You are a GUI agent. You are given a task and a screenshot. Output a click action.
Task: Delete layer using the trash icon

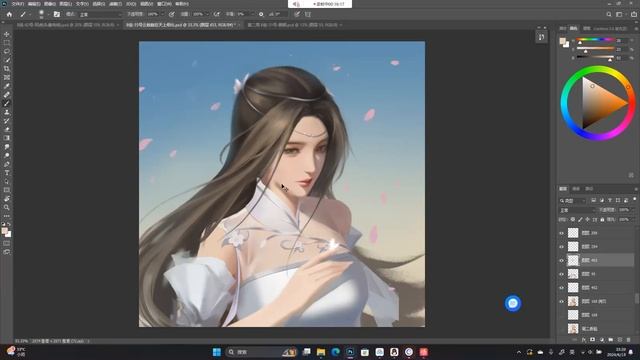click(629, 340)
